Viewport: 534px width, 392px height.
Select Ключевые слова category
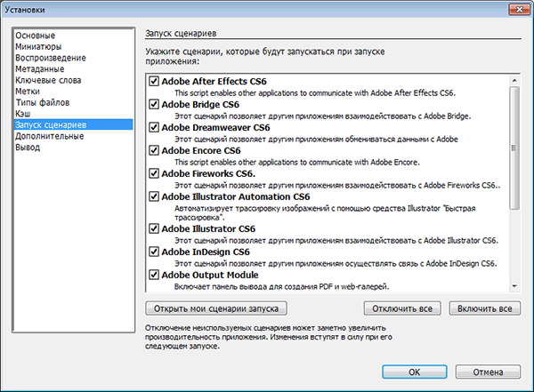click(73, 80)
